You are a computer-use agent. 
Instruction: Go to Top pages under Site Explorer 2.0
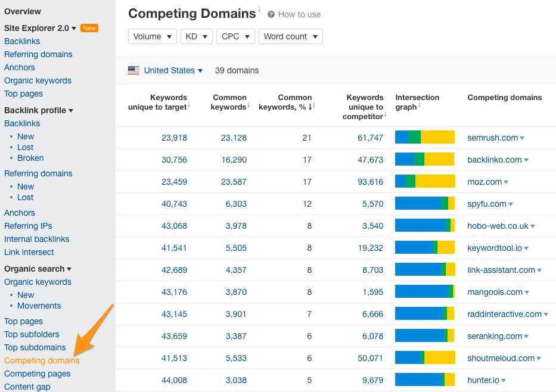pos(23,94)
